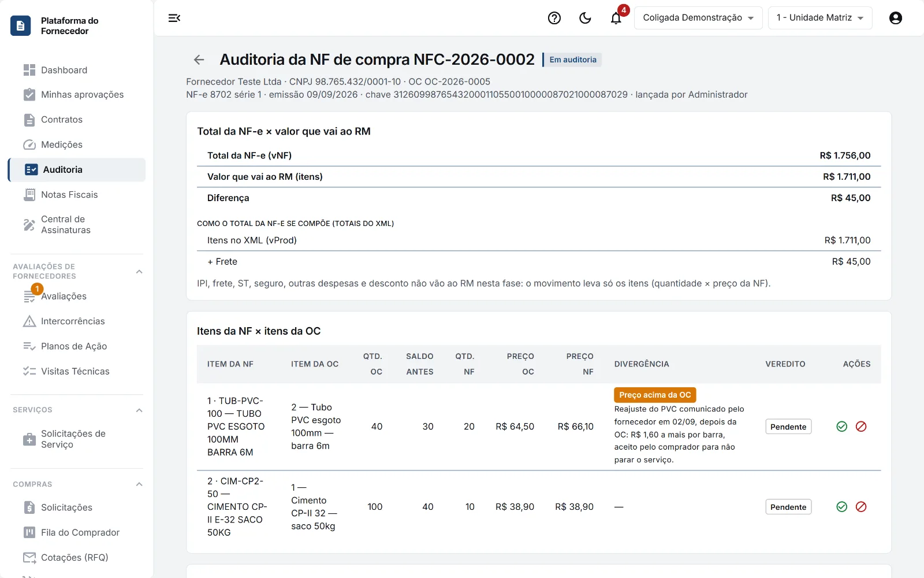924x578 pixels.
Task: Click Intercorrências warning icon
Action: tap(29, 321)
